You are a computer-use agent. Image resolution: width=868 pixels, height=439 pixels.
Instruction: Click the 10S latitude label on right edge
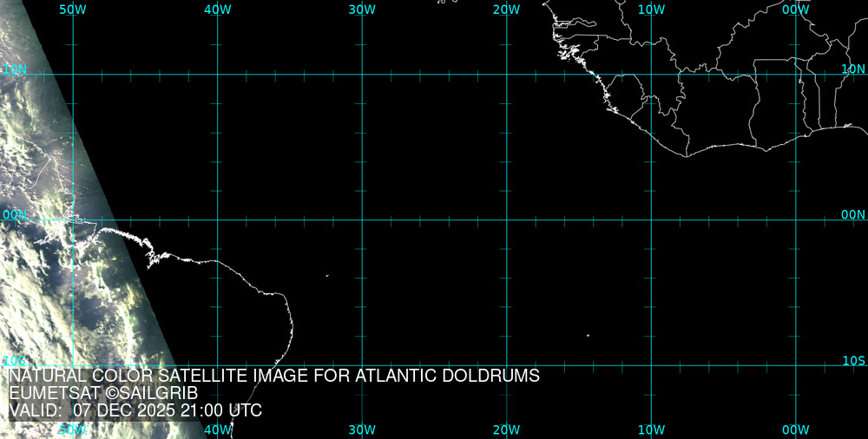coord(853,360)
